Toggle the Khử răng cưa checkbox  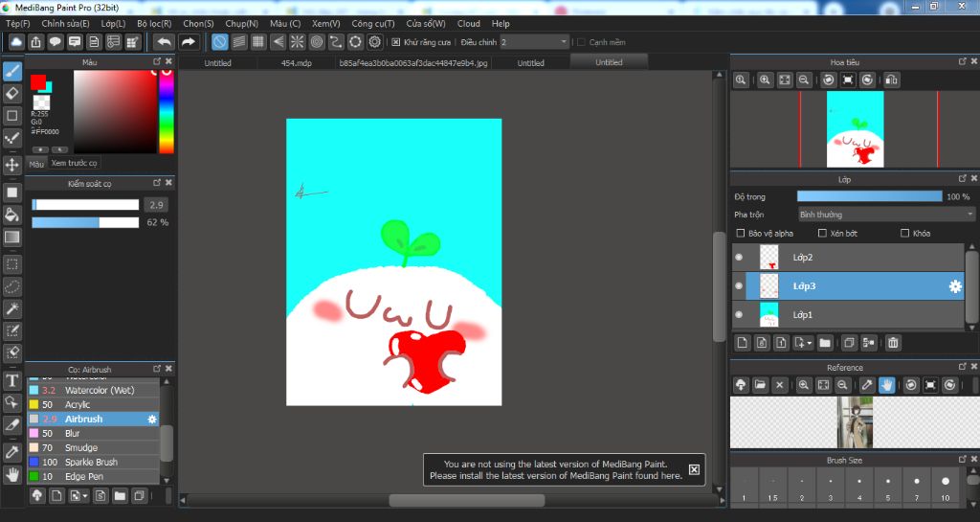(395, 42)
